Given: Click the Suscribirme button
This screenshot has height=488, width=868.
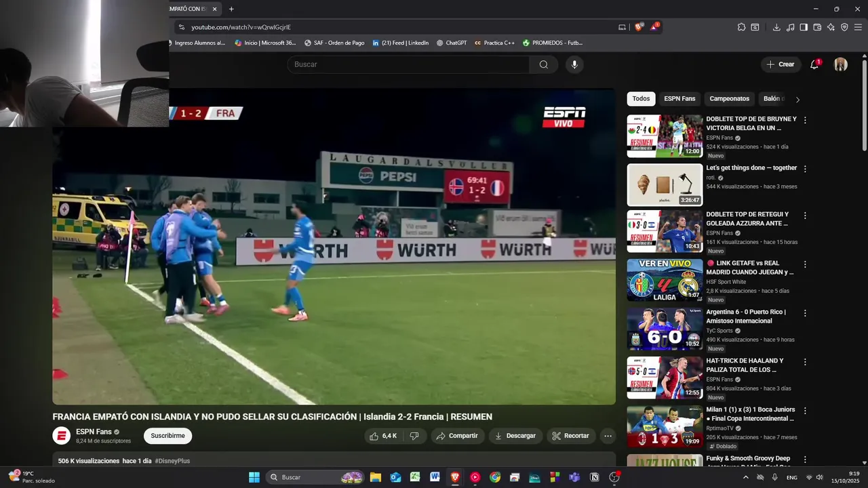Looking at the screenshot, I should [167, 436].
